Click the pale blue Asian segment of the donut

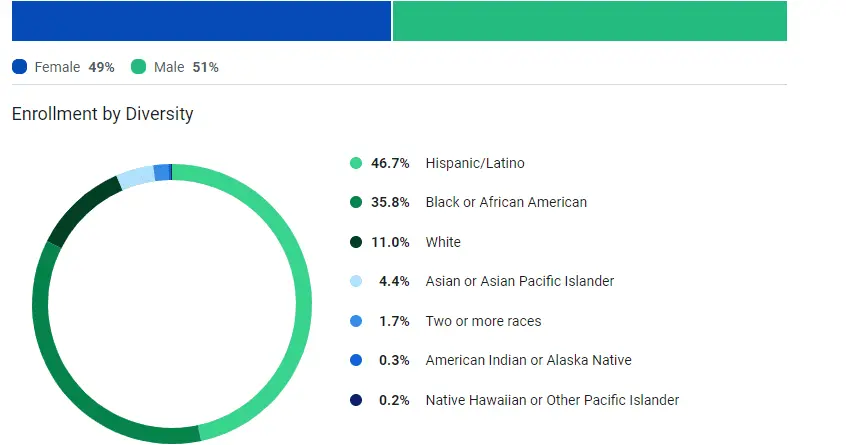click(x=135, y=177)
